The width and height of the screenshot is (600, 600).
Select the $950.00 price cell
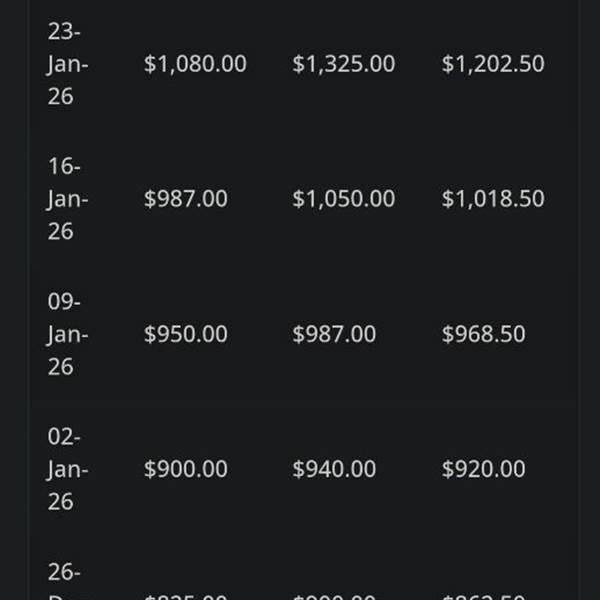pos(186,334)
